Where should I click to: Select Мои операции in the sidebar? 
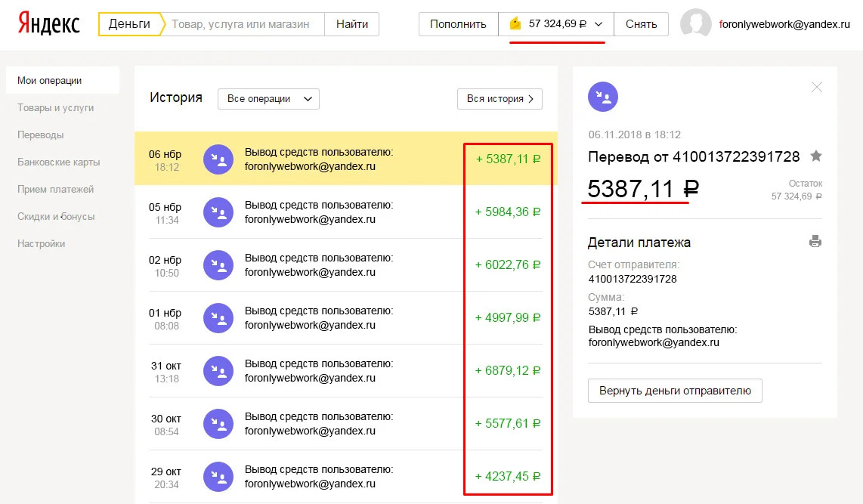coord(63,80)
